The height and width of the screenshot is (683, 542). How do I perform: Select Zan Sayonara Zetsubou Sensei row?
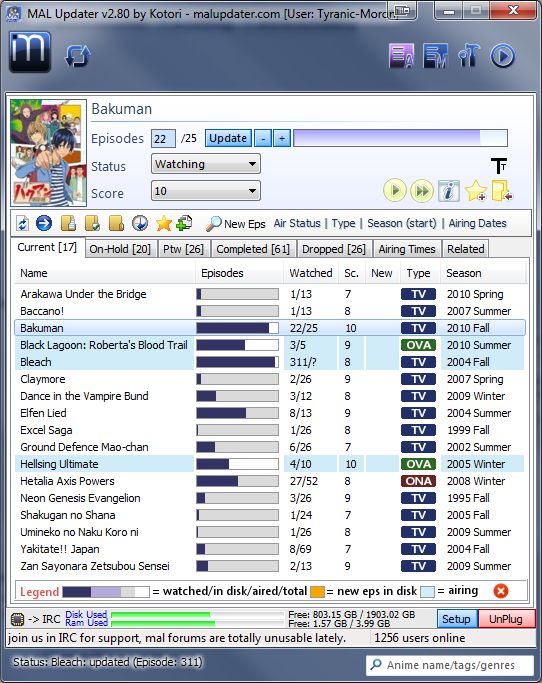tap(270, 566)
